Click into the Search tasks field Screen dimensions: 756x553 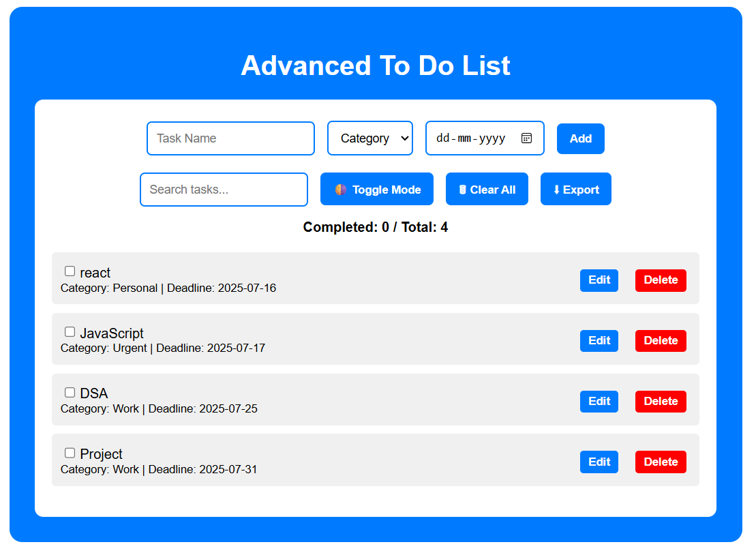point(224,190)
